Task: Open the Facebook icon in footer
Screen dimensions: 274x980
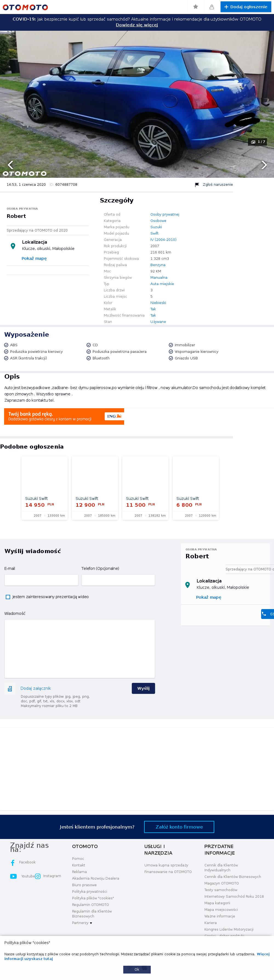Action: point(13,863)
